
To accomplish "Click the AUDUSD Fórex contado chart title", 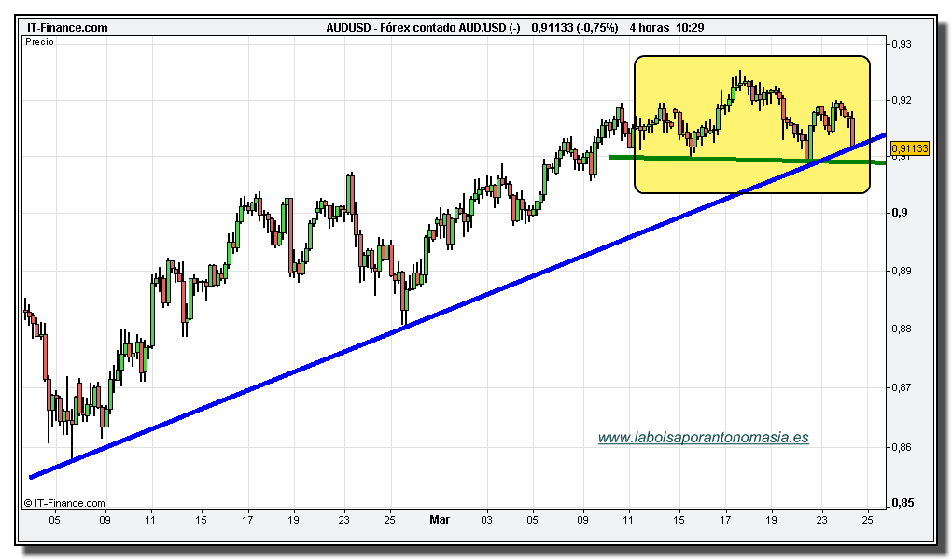I will click(x=423, y=28).
